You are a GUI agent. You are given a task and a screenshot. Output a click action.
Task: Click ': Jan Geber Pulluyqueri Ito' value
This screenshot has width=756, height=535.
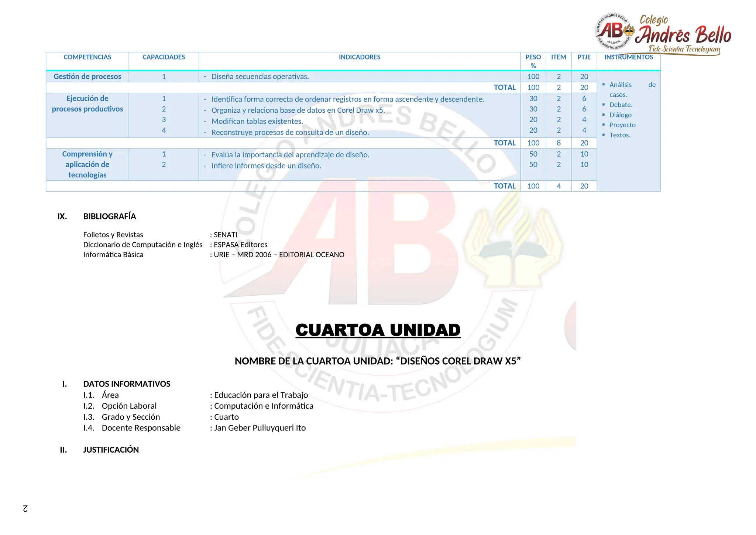258,428
